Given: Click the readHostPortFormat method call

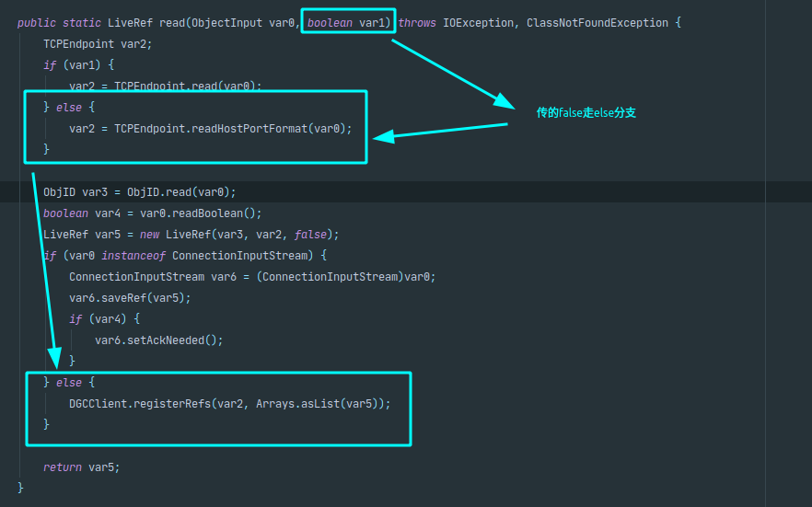Looking at the screenshot, I should pos(249,129).
